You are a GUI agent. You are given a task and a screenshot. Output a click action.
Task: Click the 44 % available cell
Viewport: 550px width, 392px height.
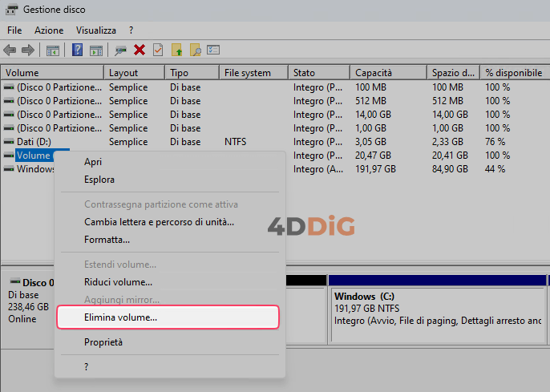(495, 169)
